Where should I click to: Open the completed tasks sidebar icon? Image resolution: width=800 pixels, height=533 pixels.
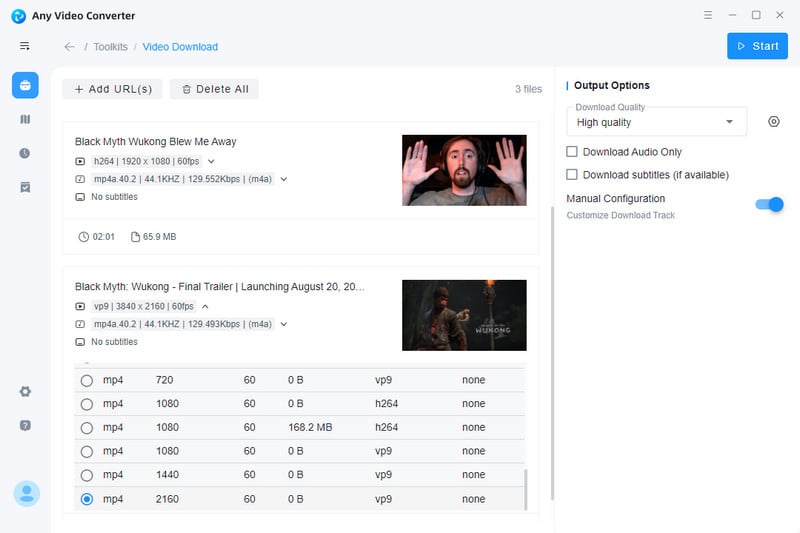pyautogui.click(x=25, y=187)
